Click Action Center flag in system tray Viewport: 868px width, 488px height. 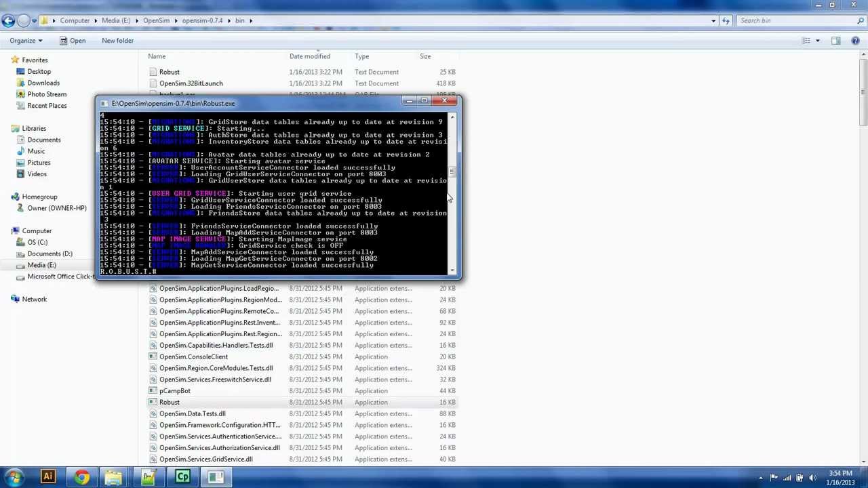pos(774,478)
